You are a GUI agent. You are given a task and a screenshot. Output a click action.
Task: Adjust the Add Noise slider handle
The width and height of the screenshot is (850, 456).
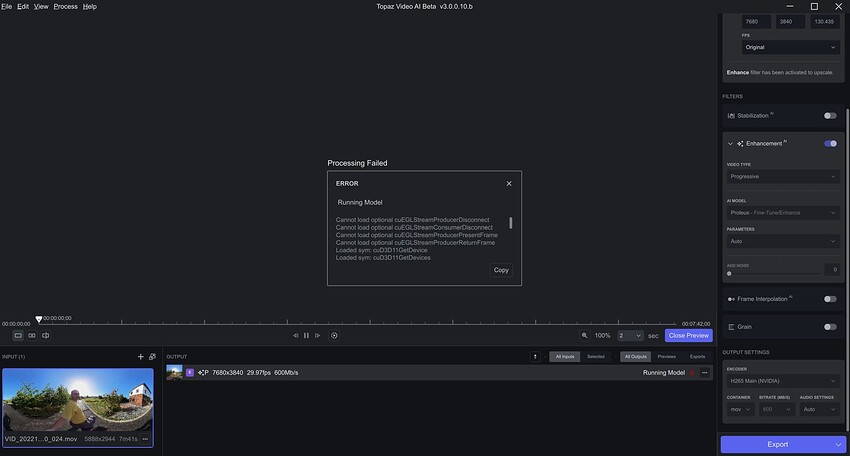pyautogui.click(x=729, y=274)
